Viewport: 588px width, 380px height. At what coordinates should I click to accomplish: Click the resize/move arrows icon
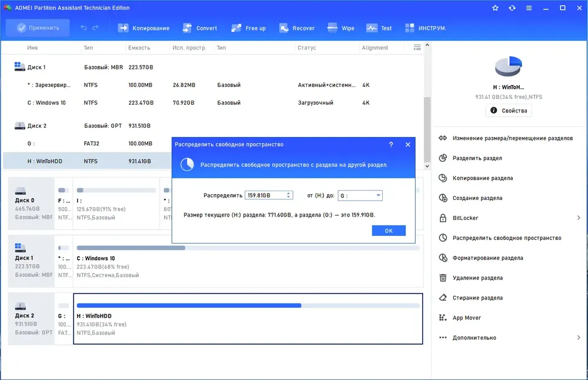443,138
